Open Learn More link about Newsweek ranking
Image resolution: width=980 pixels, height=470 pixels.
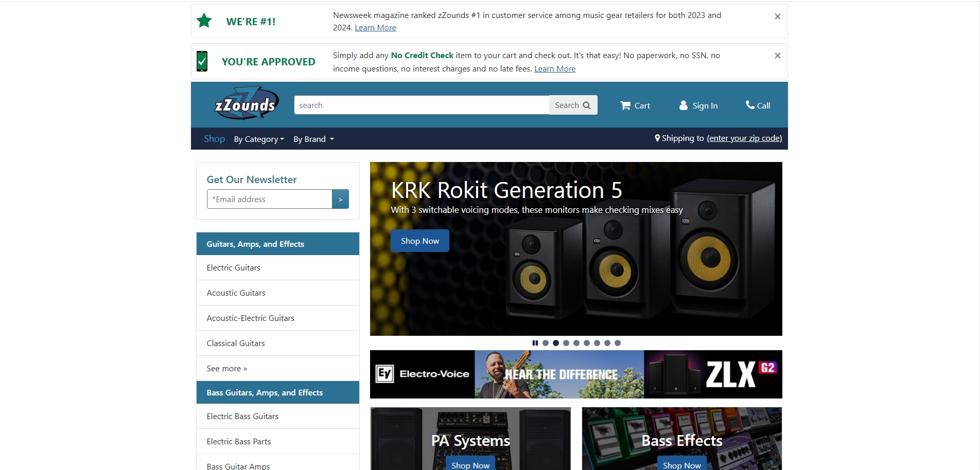(375, 28)
